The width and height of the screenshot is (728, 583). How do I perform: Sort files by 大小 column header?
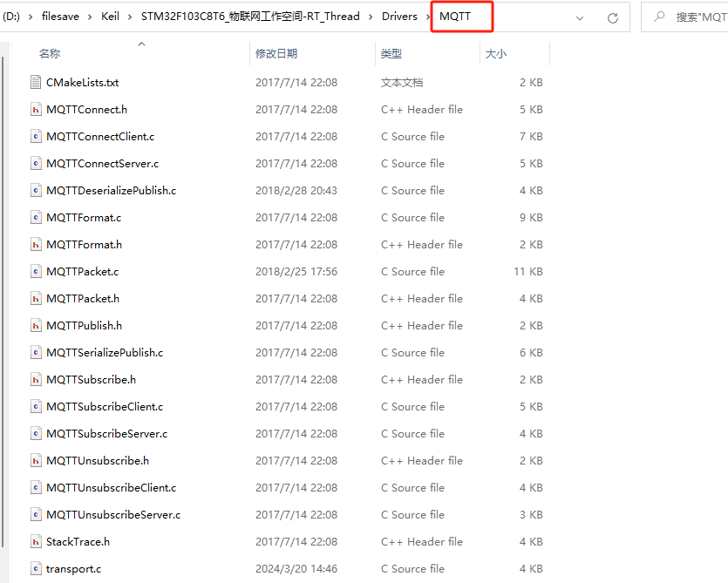coord(495,54)
